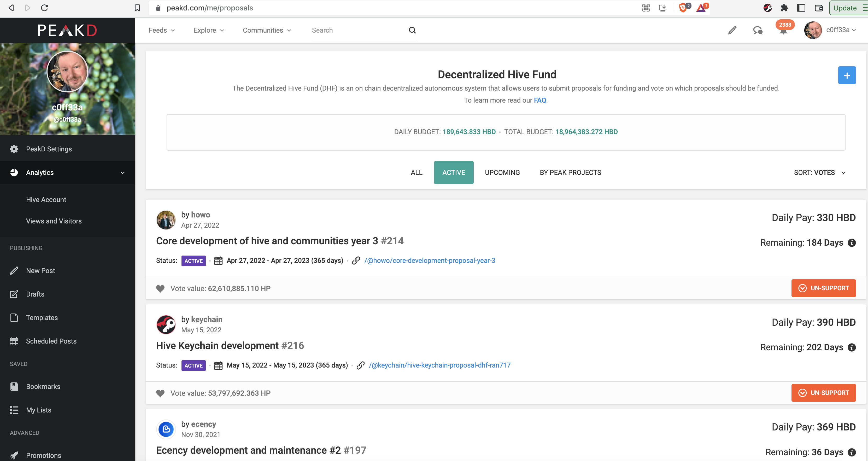Click the blue plus create proposal button
This screenshot has height=461, width=868.
coord(847,75)
